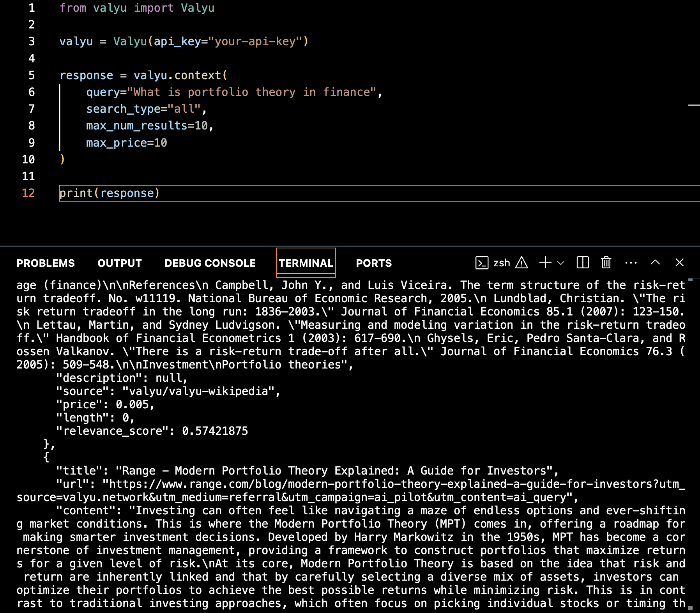
Task: Click the "your-api-key" string
Action: click(255, 41)
